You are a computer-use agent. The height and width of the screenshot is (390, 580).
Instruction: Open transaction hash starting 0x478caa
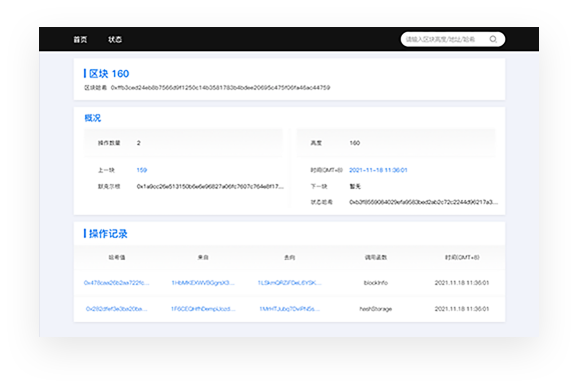click(116, 283)
